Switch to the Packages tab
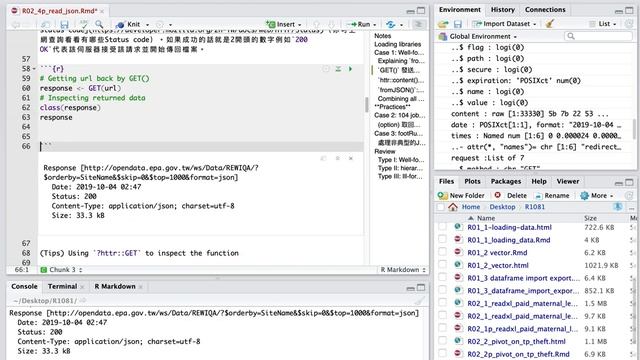This screenshot has width=640, height=360. 506,182
